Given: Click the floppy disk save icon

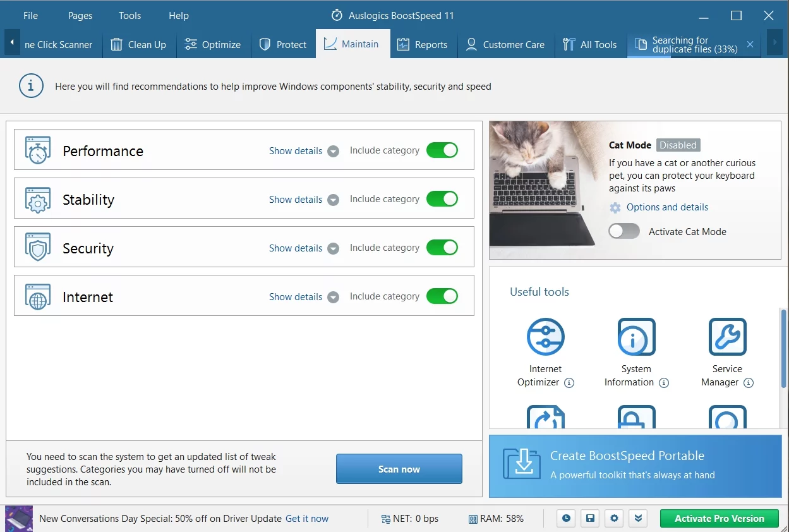Looking at the screenshot, I should click(x=590, y=518).
